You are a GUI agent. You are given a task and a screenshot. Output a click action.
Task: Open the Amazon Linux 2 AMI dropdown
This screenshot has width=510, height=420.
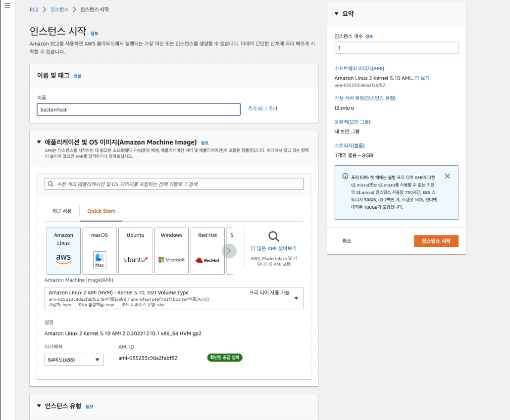[x=174, y=298]
